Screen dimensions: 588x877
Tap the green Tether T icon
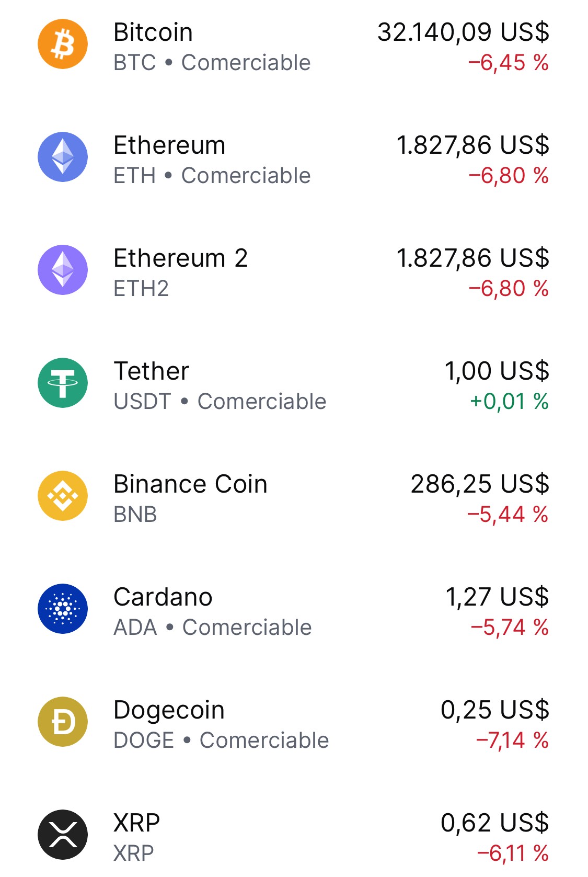point(63,383)
